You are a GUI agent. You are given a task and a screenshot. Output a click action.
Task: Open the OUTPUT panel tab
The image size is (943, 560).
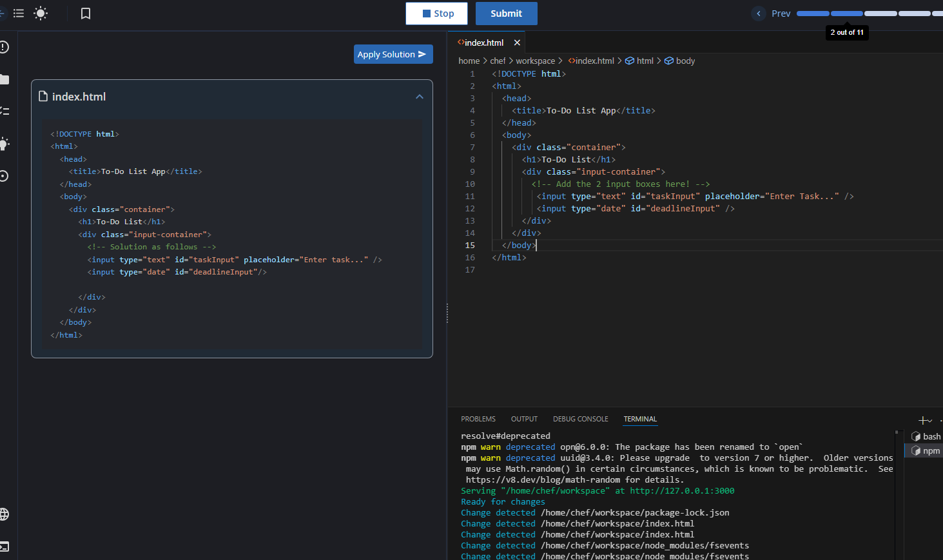(524, 419)
